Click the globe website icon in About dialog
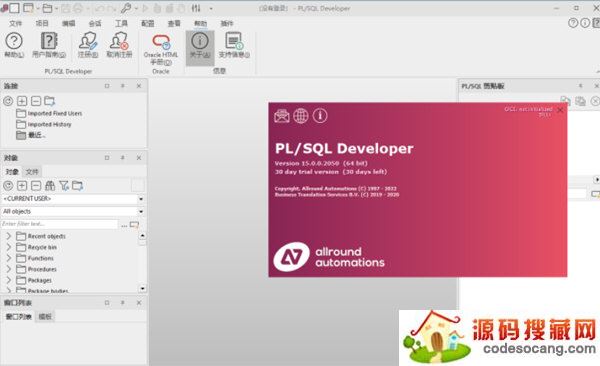 [301, 116]
